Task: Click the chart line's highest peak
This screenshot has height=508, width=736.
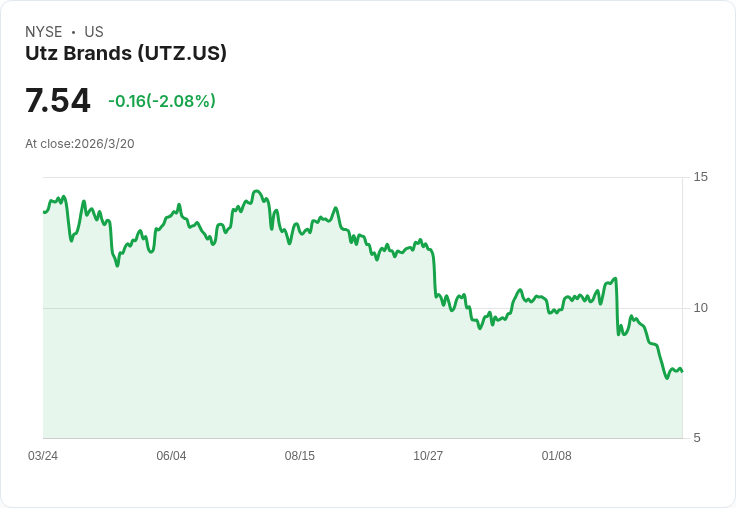Action: coord(257,191)
